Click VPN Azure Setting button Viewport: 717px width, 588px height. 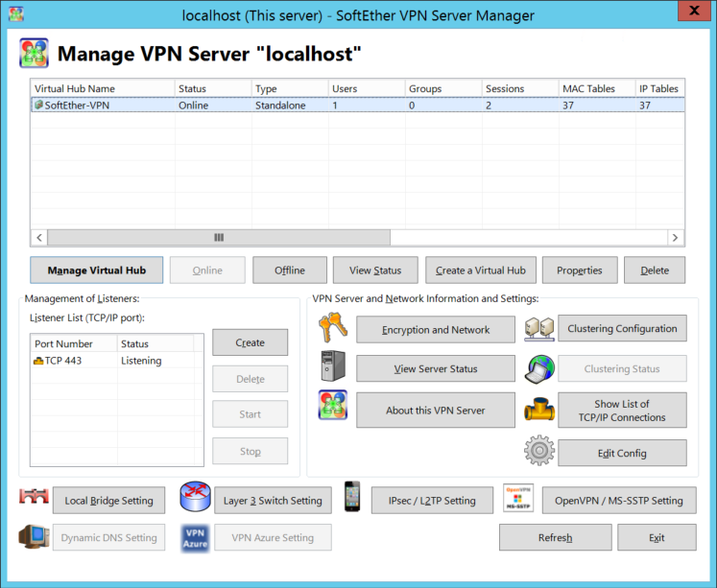pos(273,537)
